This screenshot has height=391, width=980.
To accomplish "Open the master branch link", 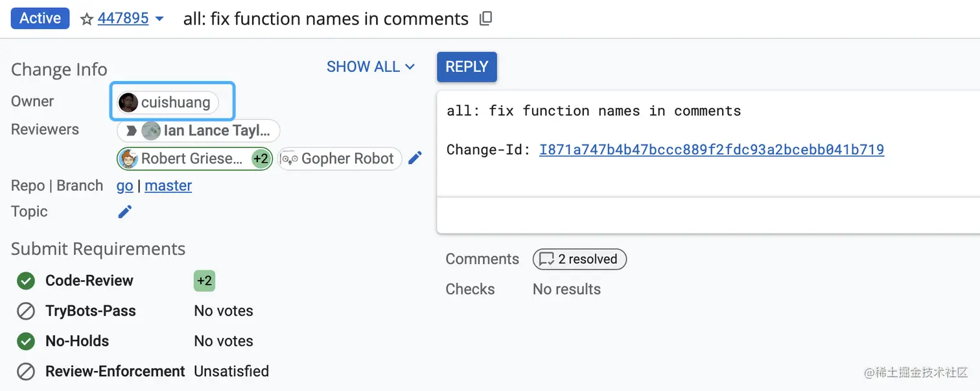I will tap(168, 186).
